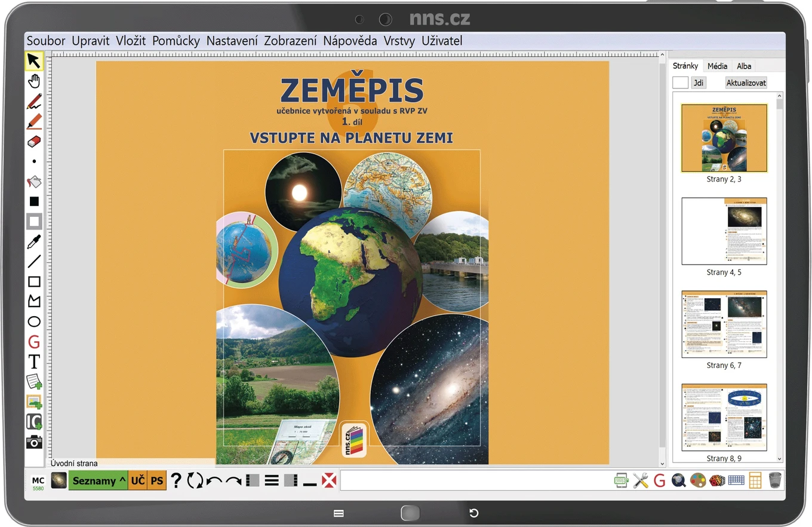
Task: Open the Strany 6, 7 thumbnail
Action: coord(724,324)
